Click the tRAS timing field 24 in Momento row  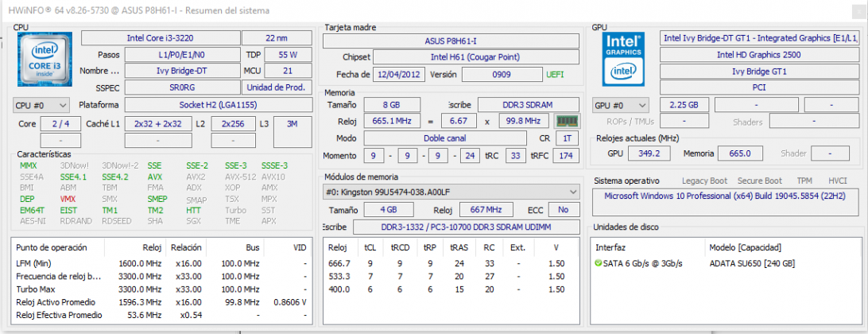pyautogui.click(x=470, y=156)
